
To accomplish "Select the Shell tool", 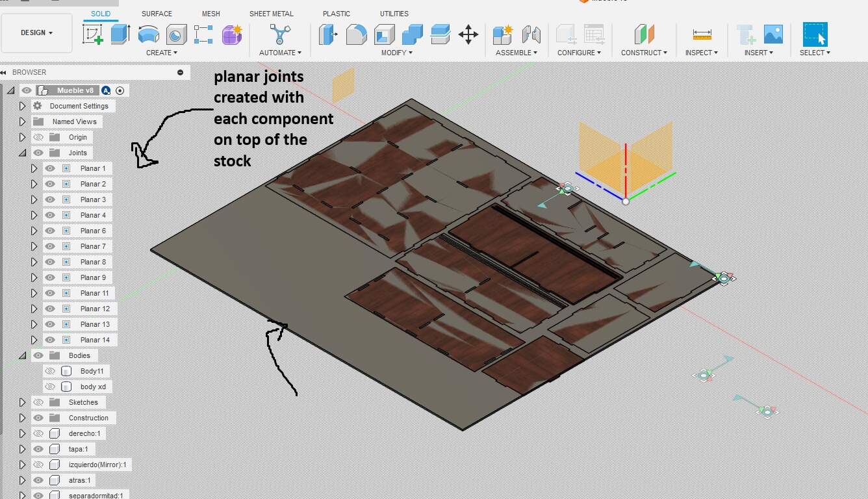I will pos(385,34).
